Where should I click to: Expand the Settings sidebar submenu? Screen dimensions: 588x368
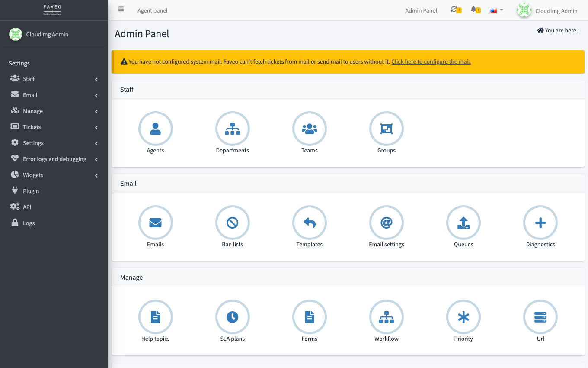pos(54,143)
